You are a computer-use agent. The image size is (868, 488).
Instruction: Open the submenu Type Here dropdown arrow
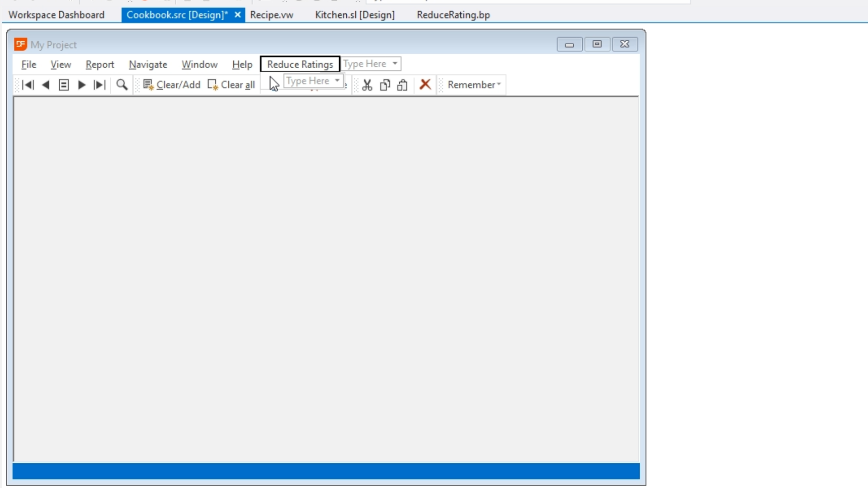click(337, 80)
